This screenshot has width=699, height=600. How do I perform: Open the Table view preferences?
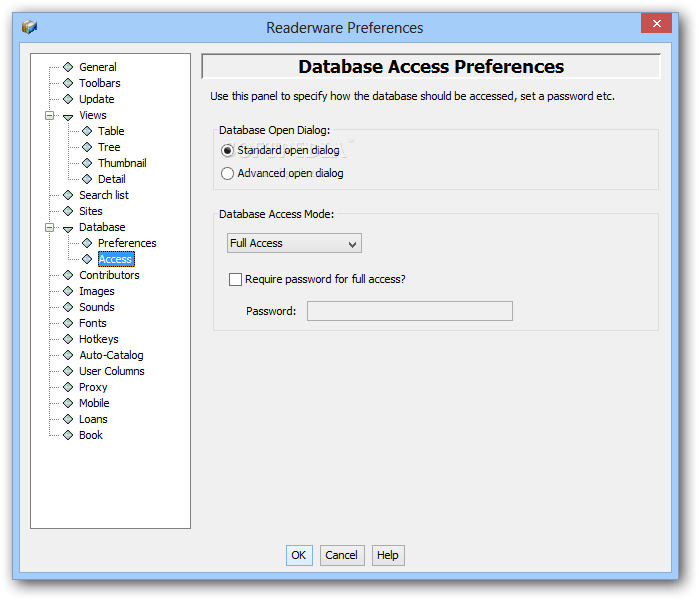pyautogui.click(x=111, y=131)
